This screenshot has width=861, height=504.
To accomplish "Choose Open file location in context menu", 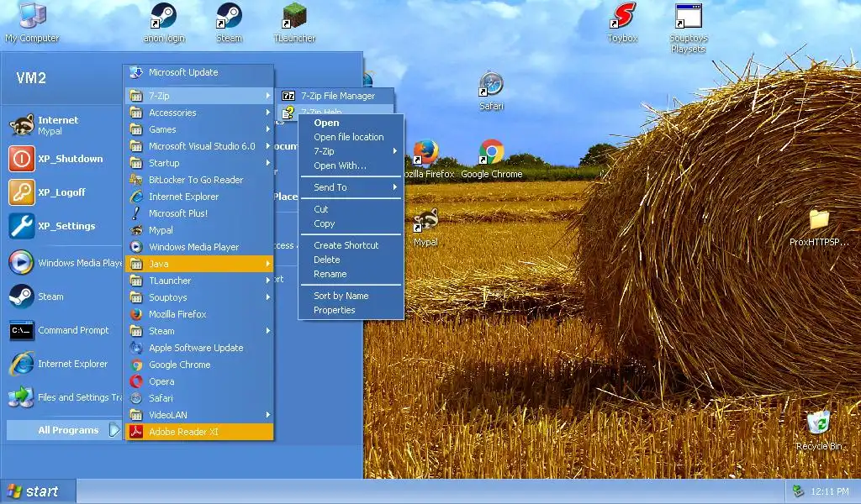I will [x=351, y=137].
